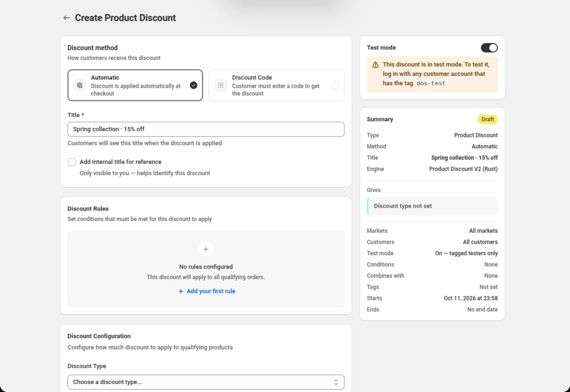This screenshot has height=392, width=570.
Task: Click the plus icon beside Add your first rule
Action: [x=181, y=291]
